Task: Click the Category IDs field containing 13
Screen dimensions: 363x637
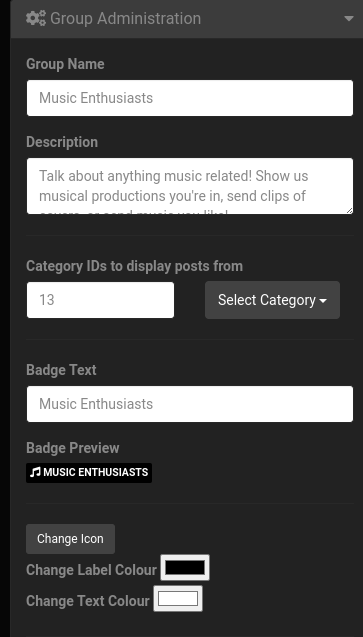Action: click(x=100, y=300)
